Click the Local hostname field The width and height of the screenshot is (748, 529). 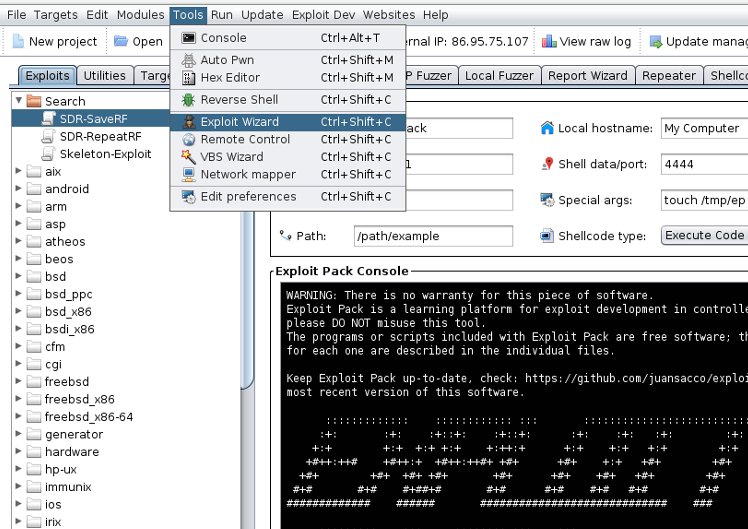pos(705,128)
